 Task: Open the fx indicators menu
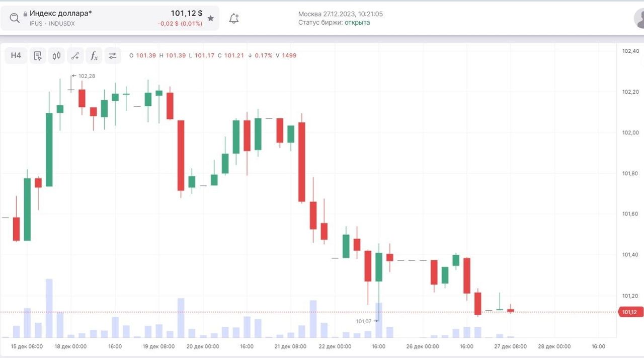pyautogui.click(x=94, y=56)
